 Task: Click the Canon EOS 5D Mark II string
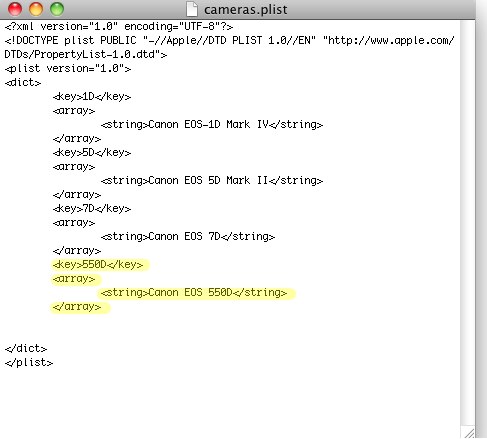point(212,180)
